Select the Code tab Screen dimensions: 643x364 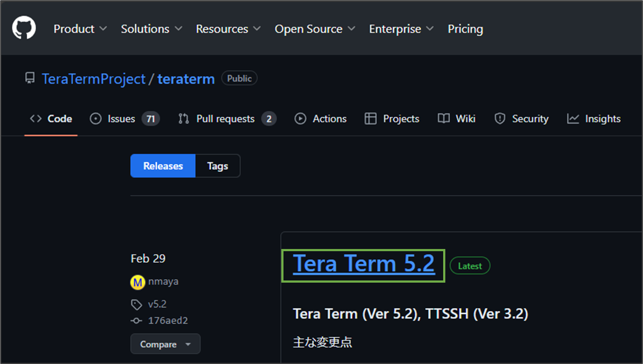(x=51, y=119)
